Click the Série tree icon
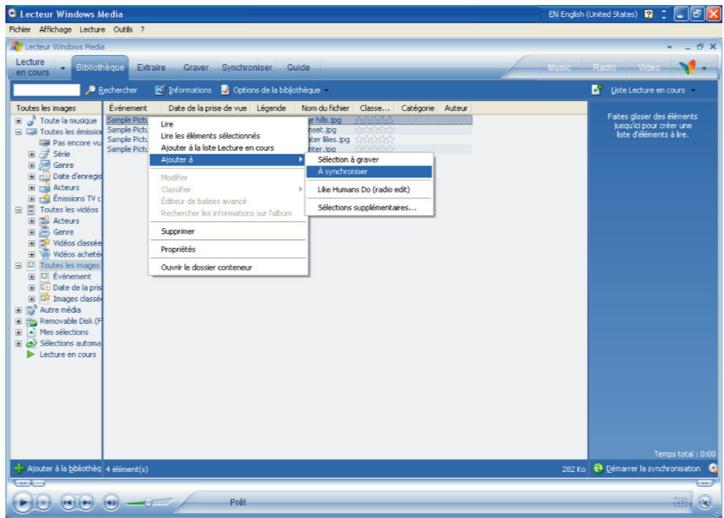The image size is (724, 518). coord(44,154)
